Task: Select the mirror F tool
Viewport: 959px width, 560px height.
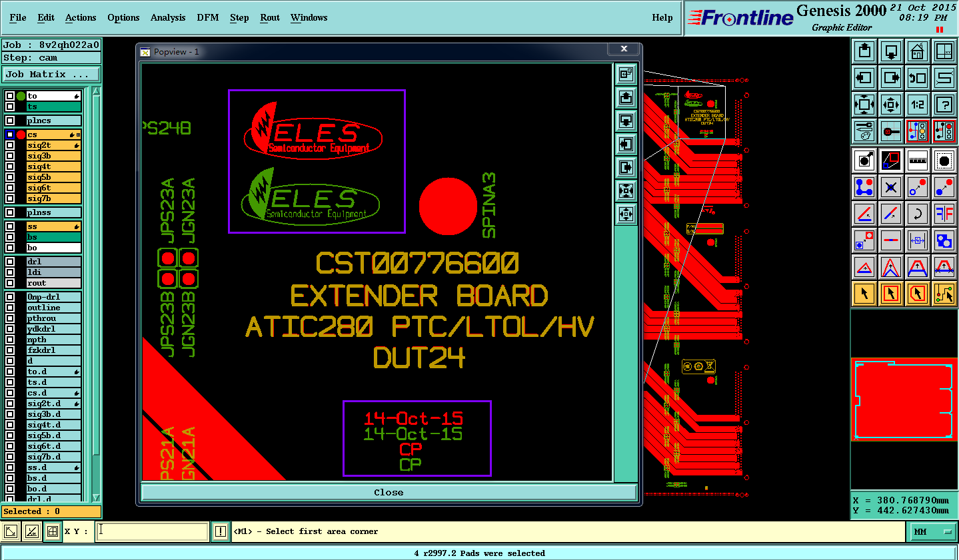Action: click(944, 214)
